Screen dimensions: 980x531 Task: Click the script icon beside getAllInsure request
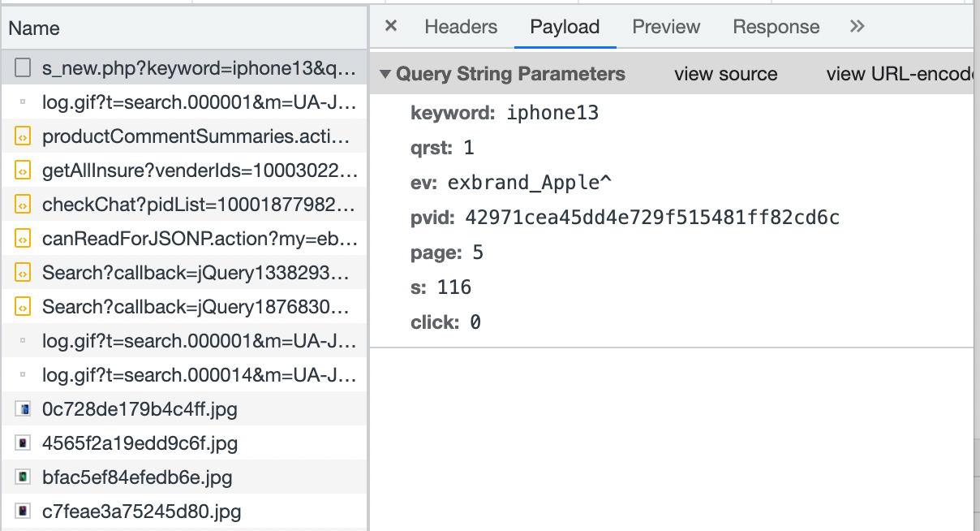pos(24,171)
